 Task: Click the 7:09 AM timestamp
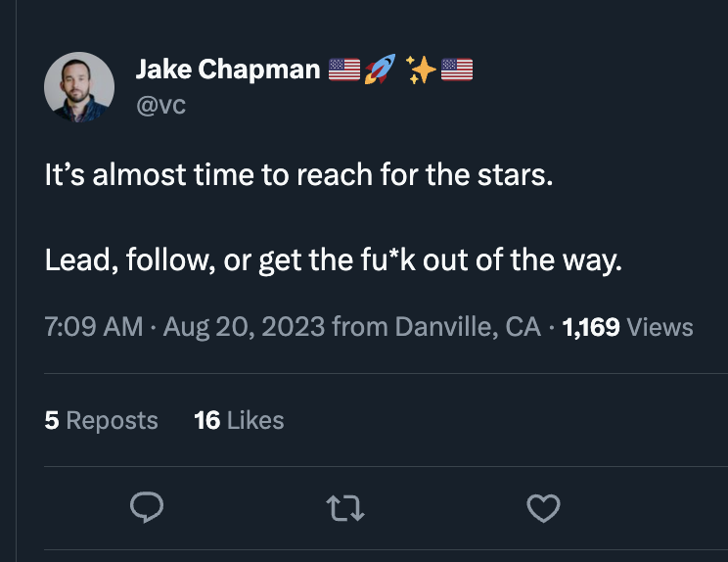click(x=94, y=326)
